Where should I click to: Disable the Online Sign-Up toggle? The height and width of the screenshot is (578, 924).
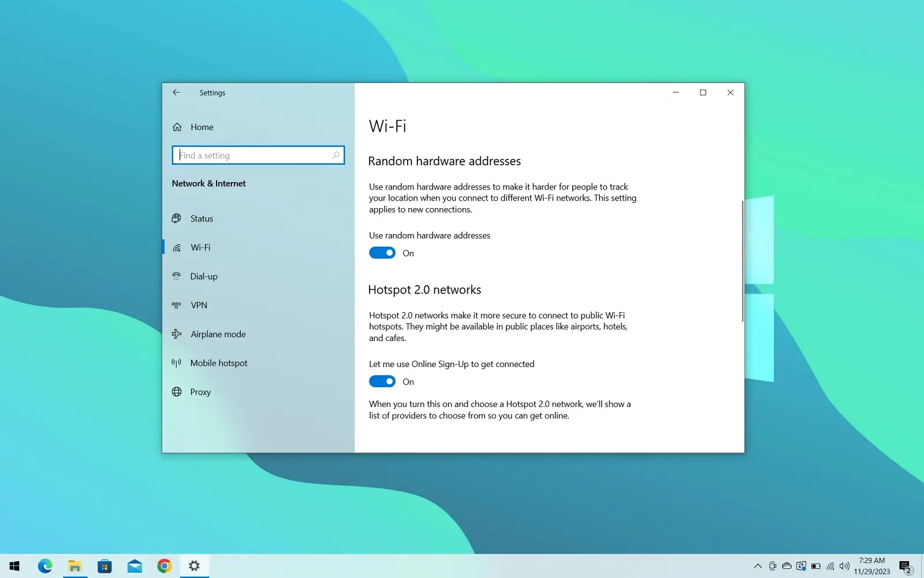382,381
